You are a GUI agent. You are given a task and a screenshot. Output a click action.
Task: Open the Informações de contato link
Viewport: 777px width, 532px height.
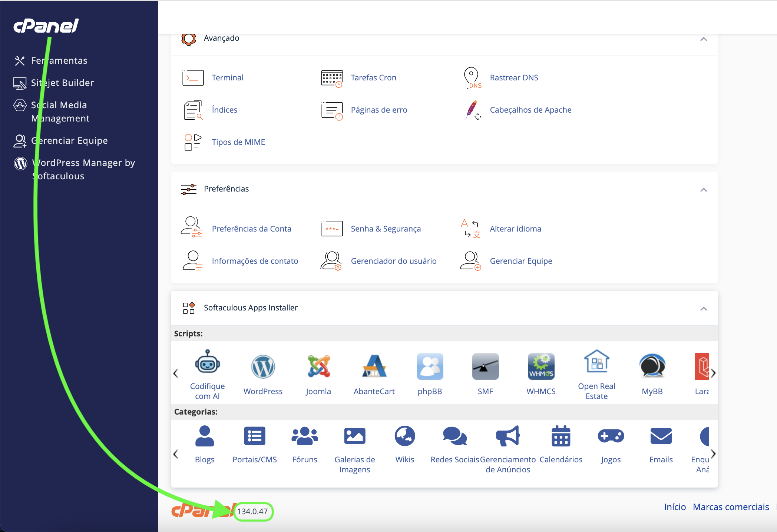pos(255,261)
